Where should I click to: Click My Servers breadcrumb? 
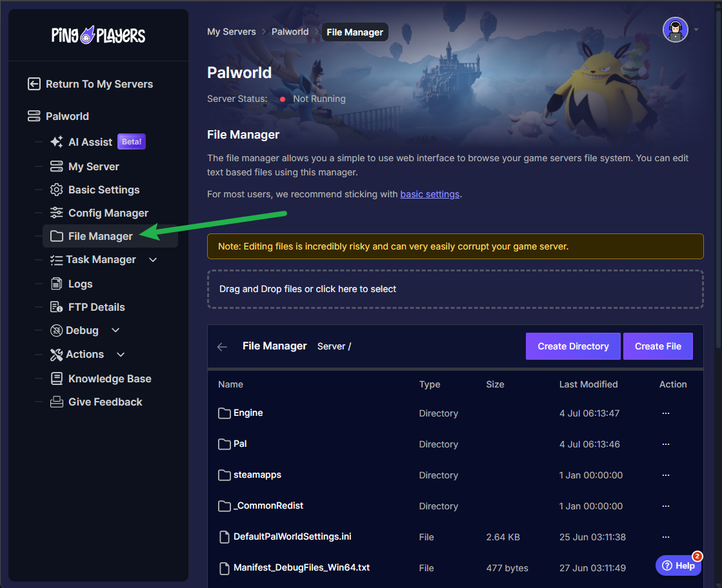coord(231,32)
